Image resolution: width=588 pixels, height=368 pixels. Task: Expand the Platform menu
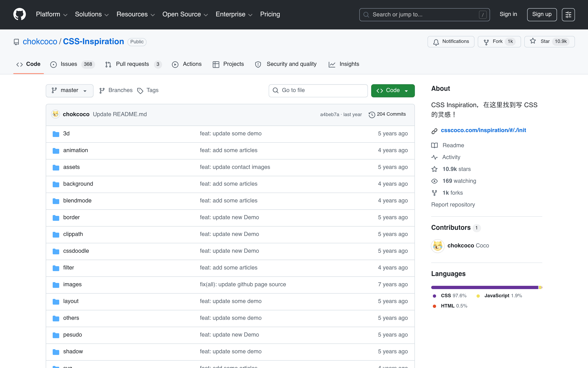click(51, 14)
